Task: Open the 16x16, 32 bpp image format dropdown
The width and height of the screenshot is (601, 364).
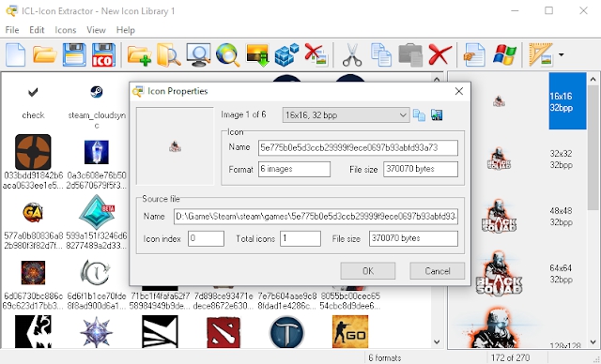Action: coord(346,115)
